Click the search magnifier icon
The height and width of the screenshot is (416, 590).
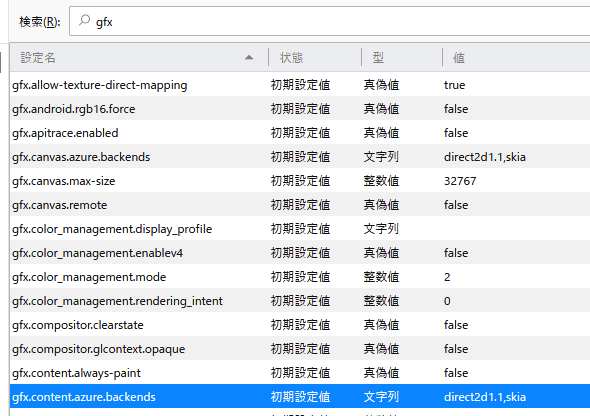click(84, 20)
